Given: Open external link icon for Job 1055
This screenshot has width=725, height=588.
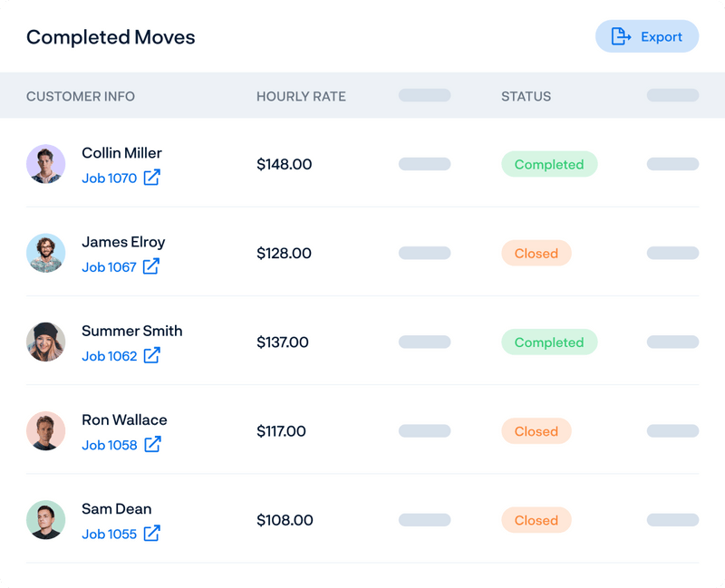Looking at the screenshot, I should pyautogui.click(x=152, y=533).
